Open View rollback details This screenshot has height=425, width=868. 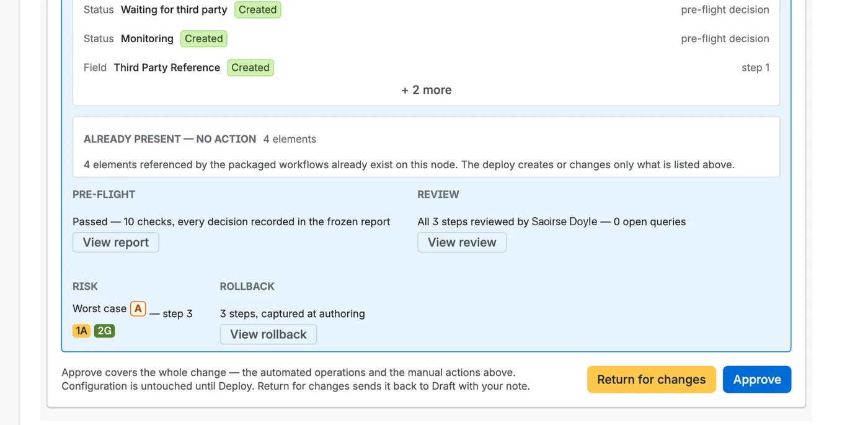[268, 334]
